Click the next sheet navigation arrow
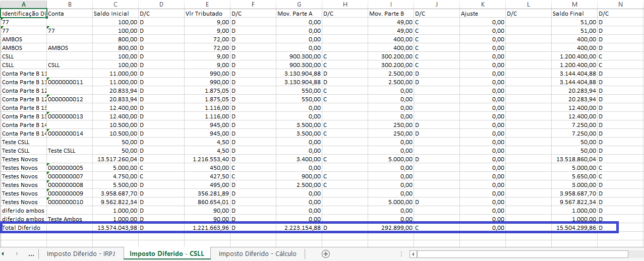The height and width of the screenshot is (261, 644). (17, 253)
